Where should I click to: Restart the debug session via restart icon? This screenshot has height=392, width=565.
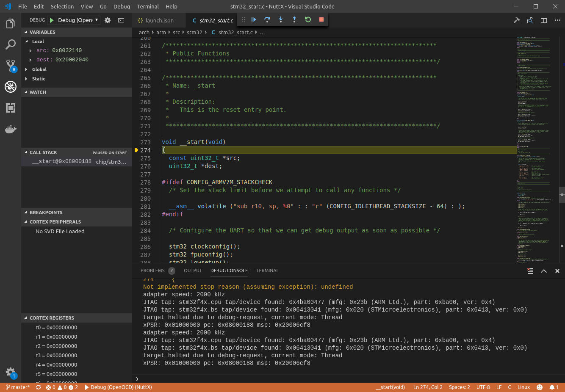pyautogui.click(x=308, y=19)
